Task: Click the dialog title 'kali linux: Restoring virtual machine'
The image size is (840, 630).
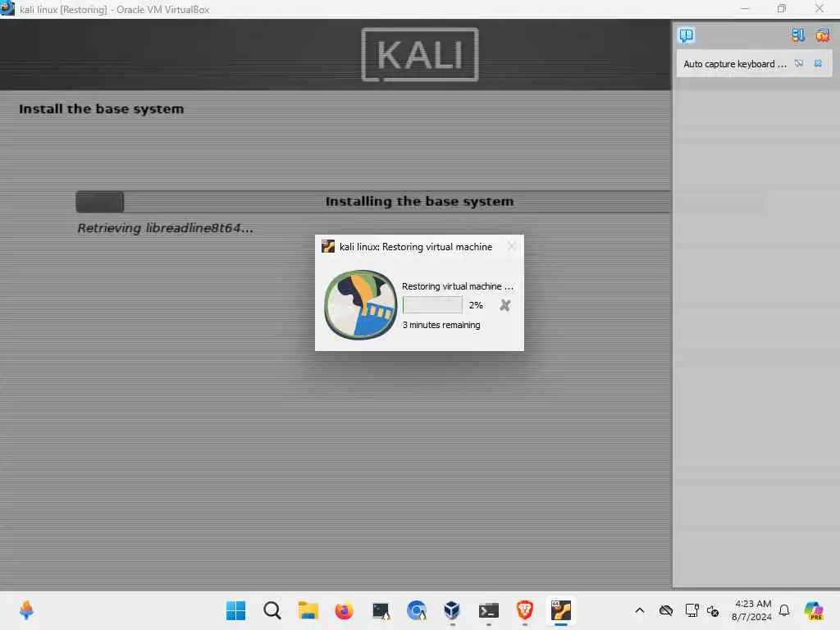Action: (x=416, y=246)
